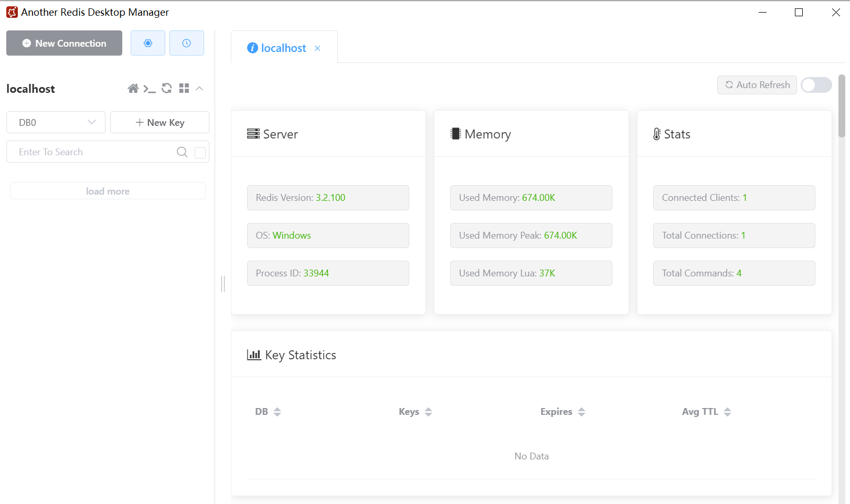Viewport: 850px width, 504px height.
Task: Click the Auto Refresh label button
Action: pos(757,85)
